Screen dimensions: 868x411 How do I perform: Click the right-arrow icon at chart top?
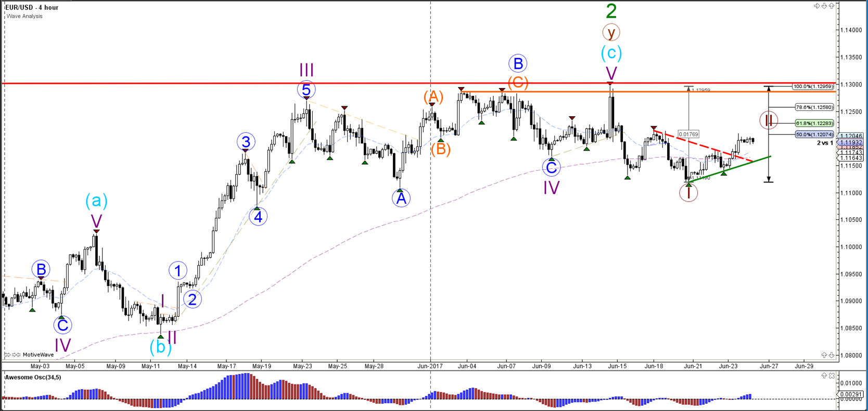tap(817, 6)
